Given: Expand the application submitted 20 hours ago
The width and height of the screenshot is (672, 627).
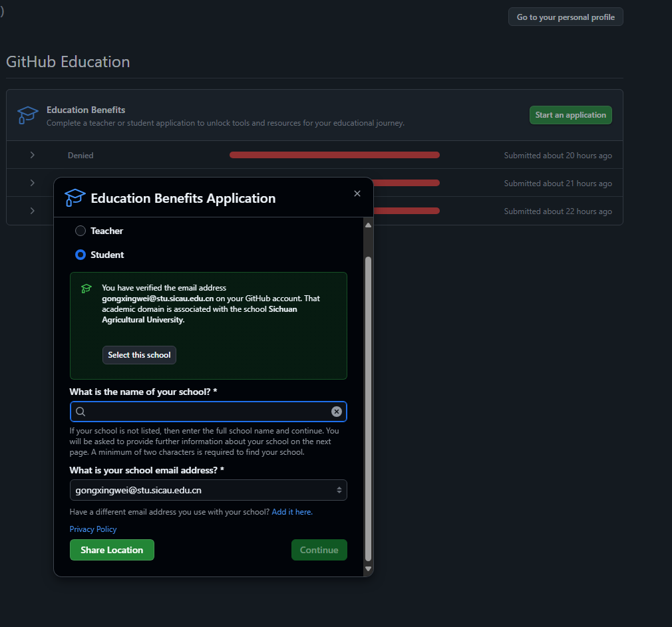Looking at the screenshot, I should (32, 155).
